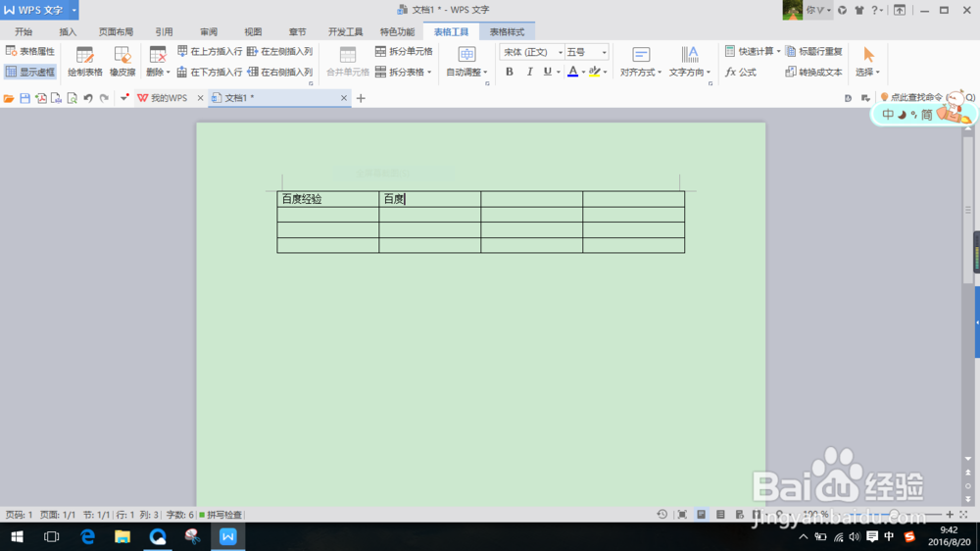Switch to full screen view in status bar
Image resolution: width=980 pixels, height=551 pixels.
coord(682,514)
